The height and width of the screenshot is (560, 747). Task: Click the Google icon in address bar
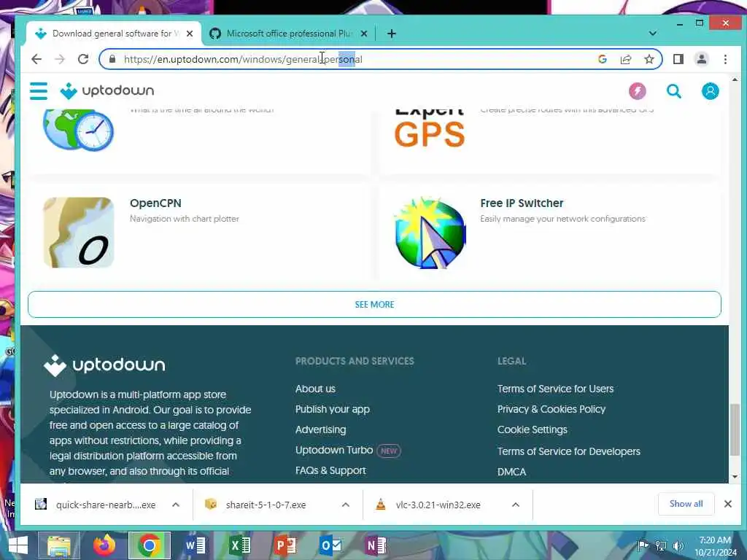[x=602, y=59]
